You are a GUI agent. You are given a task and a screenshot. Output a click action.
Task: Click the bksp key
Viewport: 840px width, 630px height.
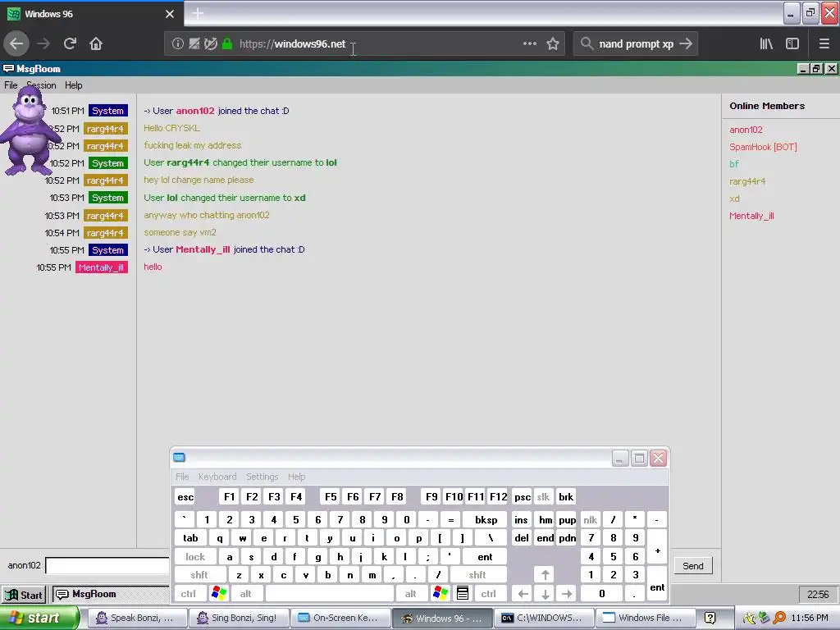tap(486, 519)
